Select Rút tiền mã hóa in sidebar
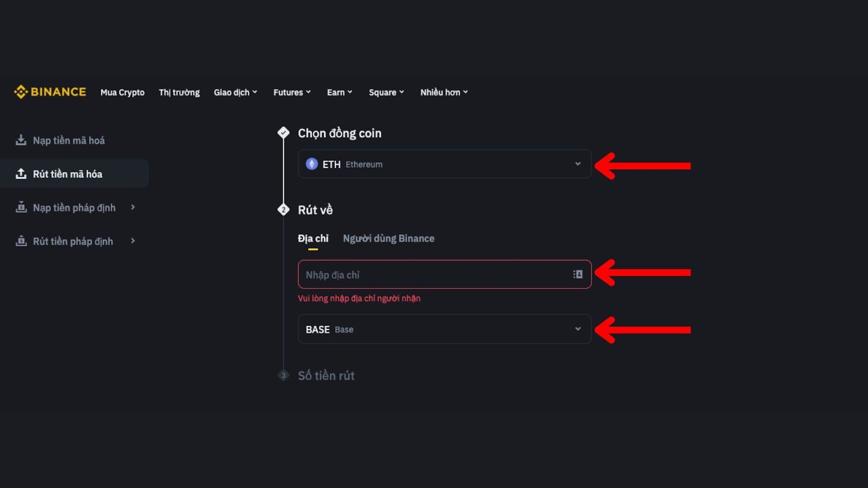The width and height of the screenshot is (868, 488). [74, 174]
